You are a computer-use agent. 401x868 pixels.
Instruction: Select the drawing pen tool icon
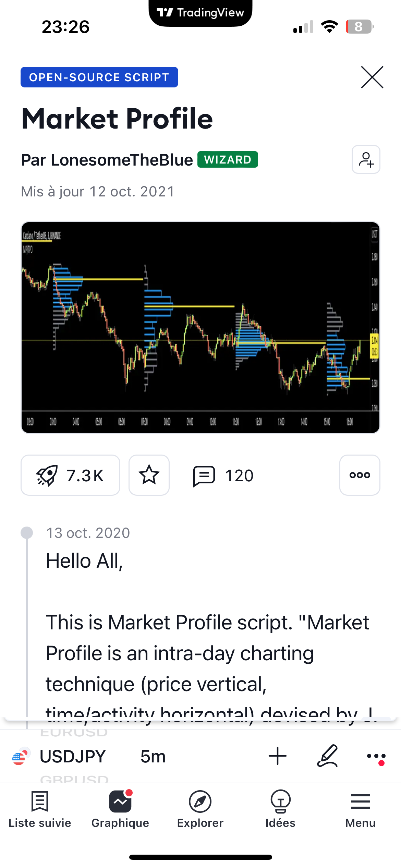pos(327,756)
